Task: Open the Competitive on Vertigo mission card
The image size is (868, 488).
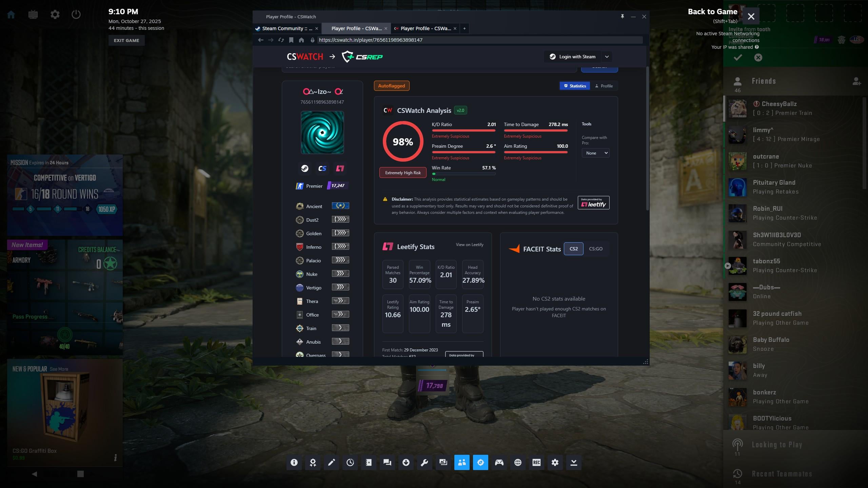Action: (65, 195)
